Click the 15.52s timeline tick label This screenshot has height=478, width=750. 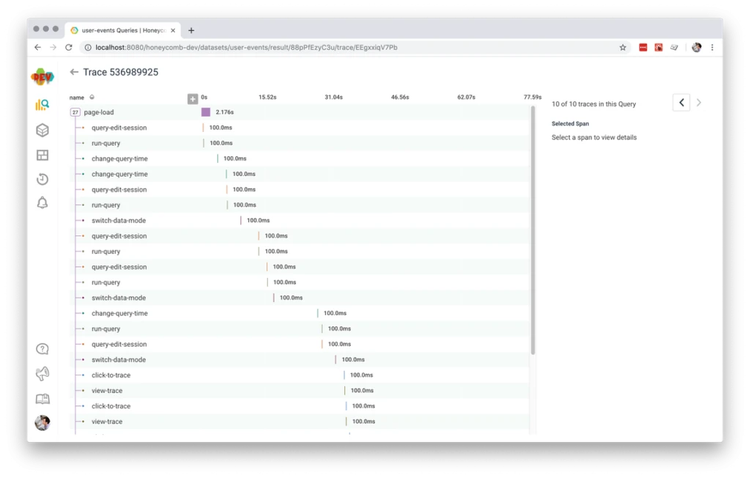coord(267,97)
